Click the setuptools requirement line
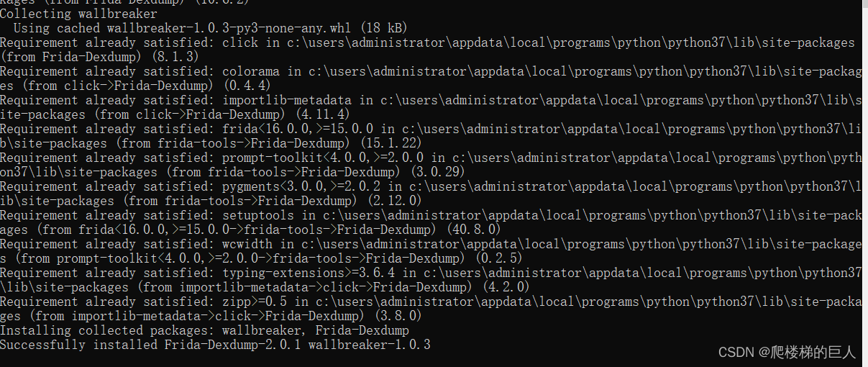The height and width of the screenshot is (367, 868). 431,222
